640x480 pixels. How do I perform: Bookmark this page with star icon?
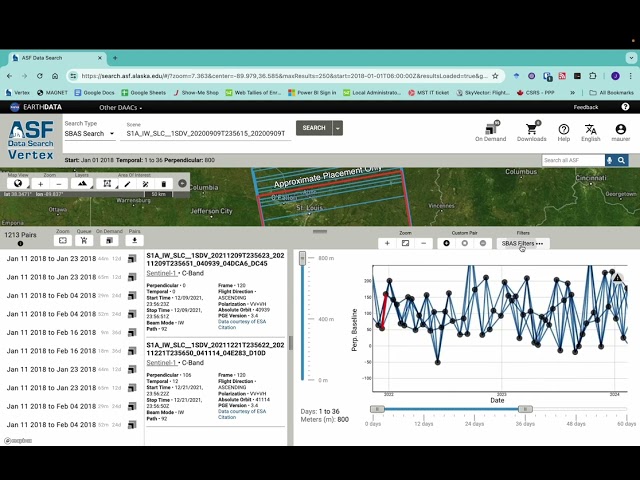pos(495,76)
